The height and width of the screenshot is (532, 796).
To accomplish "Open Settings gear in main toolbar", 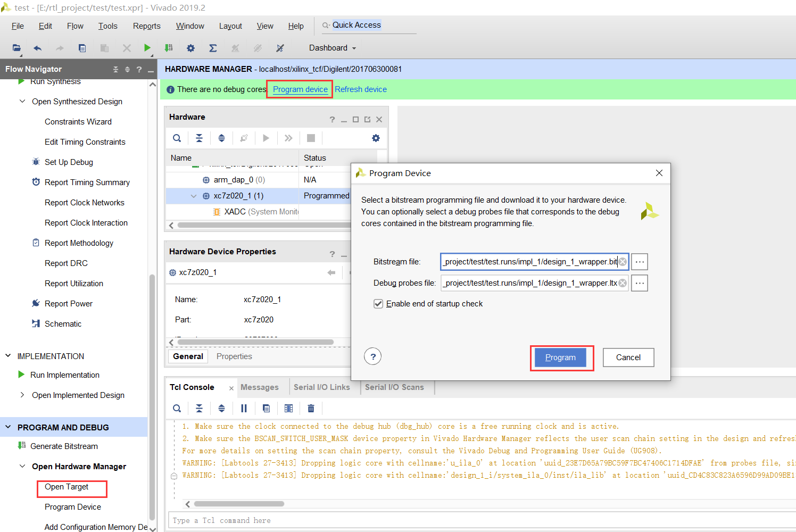I will pos(190,48).
